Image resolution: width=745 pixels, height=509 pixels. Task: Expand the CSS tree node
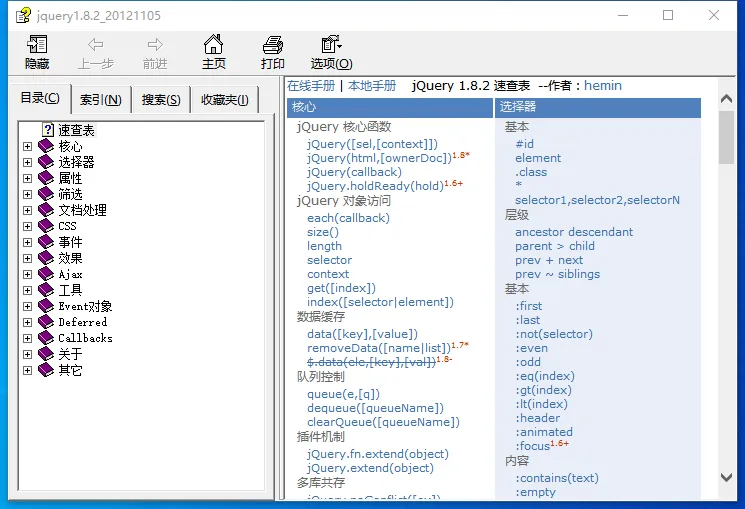tap(28, 226)
